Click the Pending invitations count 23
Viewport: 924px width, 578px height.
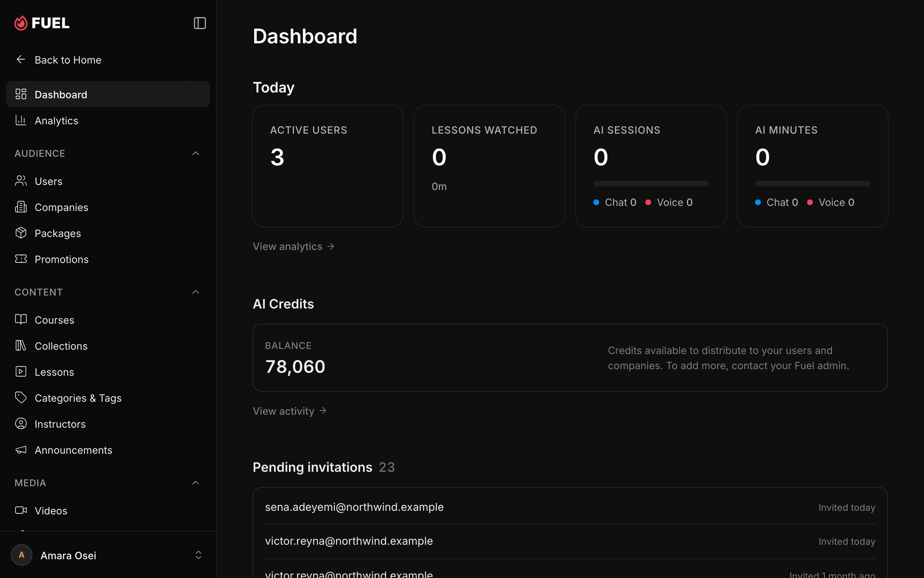[x=387, y=467]
